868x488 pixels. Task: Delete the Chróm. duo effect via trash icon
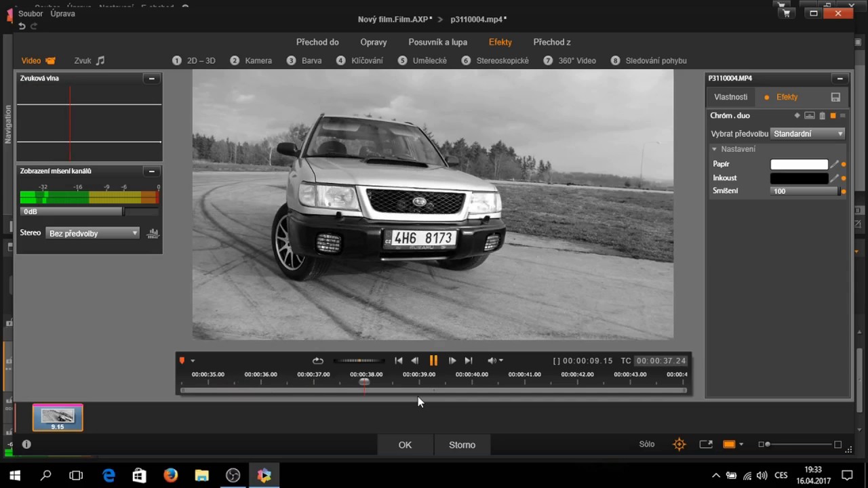[x=823, y=116]
